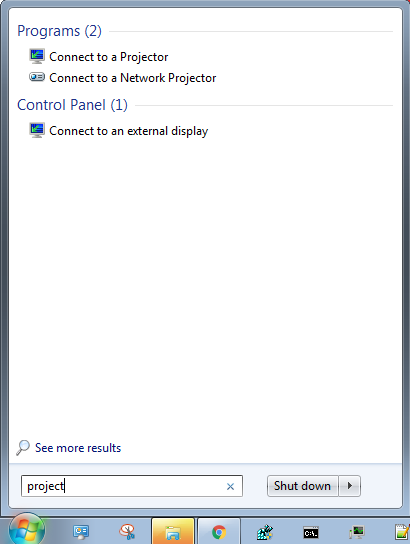Open the resource monitor taskbar icon
Image resolution: width=410 pixels, height=544 pixels.
pos(357,532)
